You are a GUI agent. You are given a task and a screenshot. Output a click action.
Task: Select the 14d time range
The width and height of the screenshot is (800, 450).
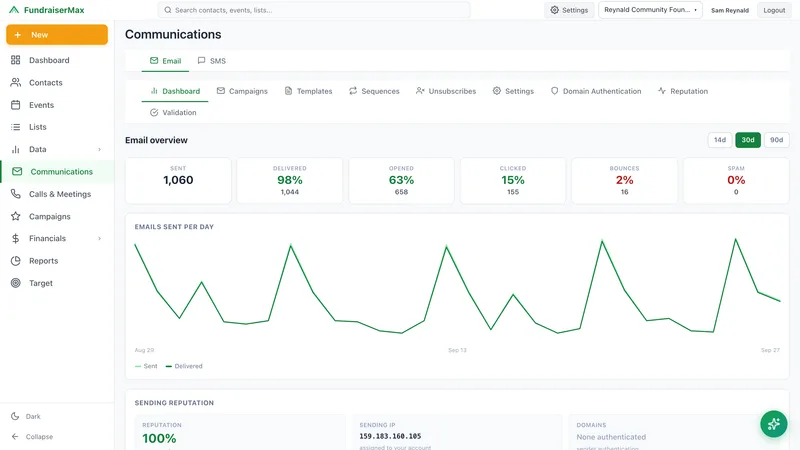720,140
